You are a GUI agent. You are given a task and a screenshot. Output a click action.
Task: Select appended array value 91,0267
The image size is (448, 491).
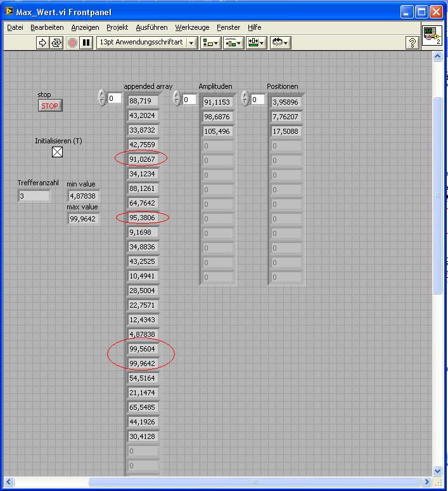pos(143,159)
